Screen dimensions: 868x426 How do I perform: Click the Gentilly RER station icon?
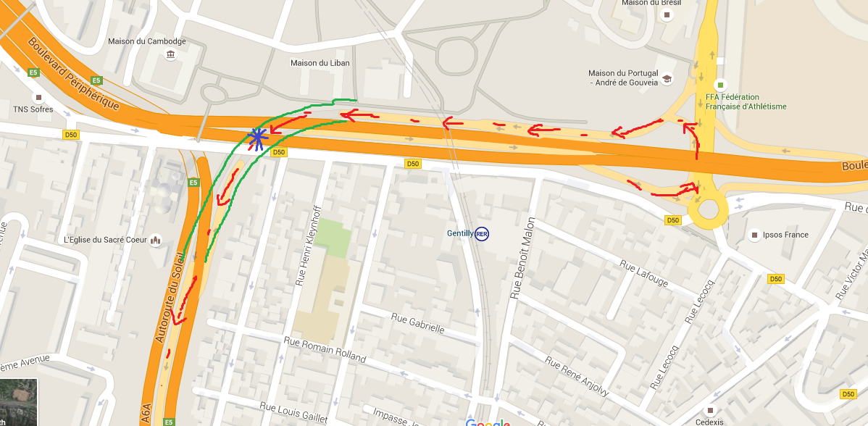tap(482, 234)
